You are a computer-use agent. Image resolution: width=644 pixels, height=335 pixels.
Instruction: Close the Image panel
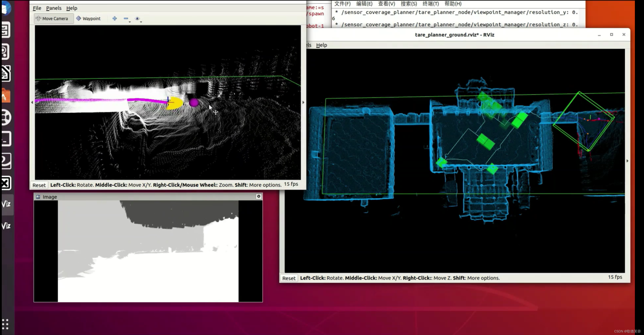point(259,196)
